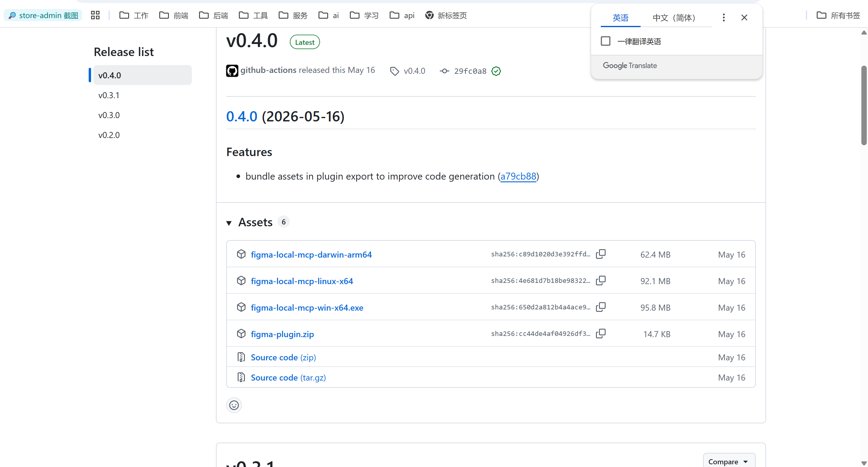Open the 服务 bookmark folder
The image size is (868, 467).
293,15
